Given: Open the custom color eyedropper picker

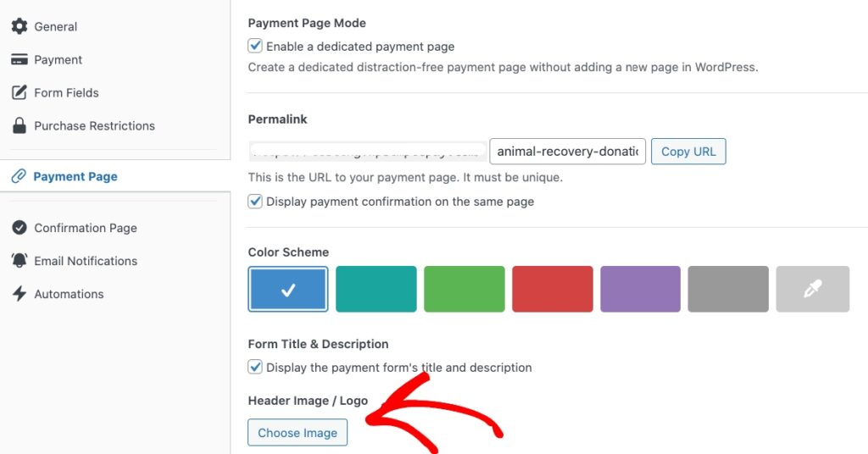Looking at the screenshot, I should 812,290.
